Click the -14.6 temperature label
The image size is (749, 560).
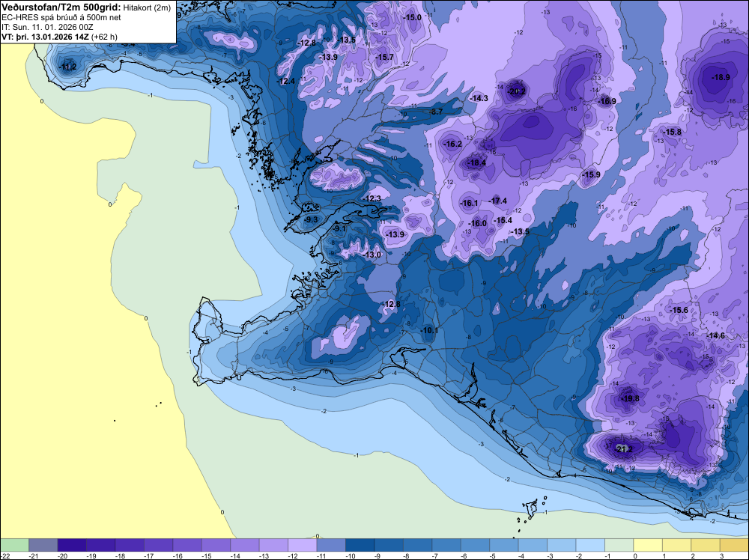click(716, 336)
